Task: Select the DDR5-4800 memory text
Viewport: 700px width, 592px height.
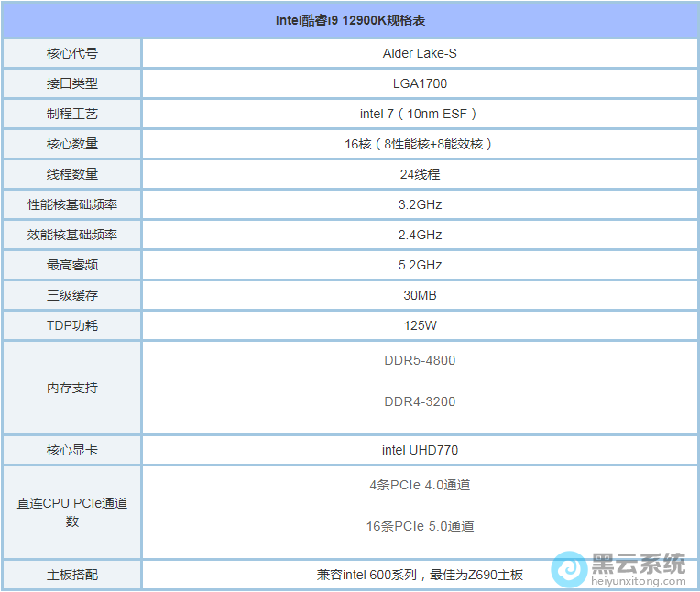Action: [420, 360]
